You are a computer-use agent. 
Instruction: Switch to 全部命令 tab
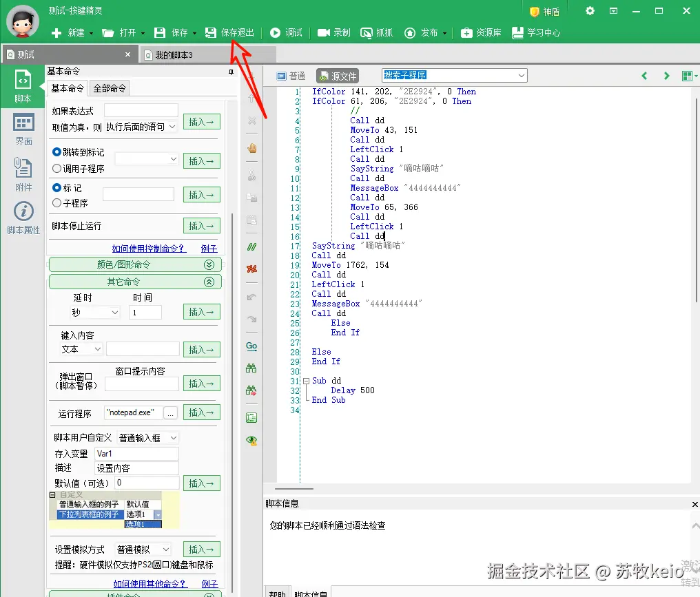pyautogui.click(x=110, y=88)
